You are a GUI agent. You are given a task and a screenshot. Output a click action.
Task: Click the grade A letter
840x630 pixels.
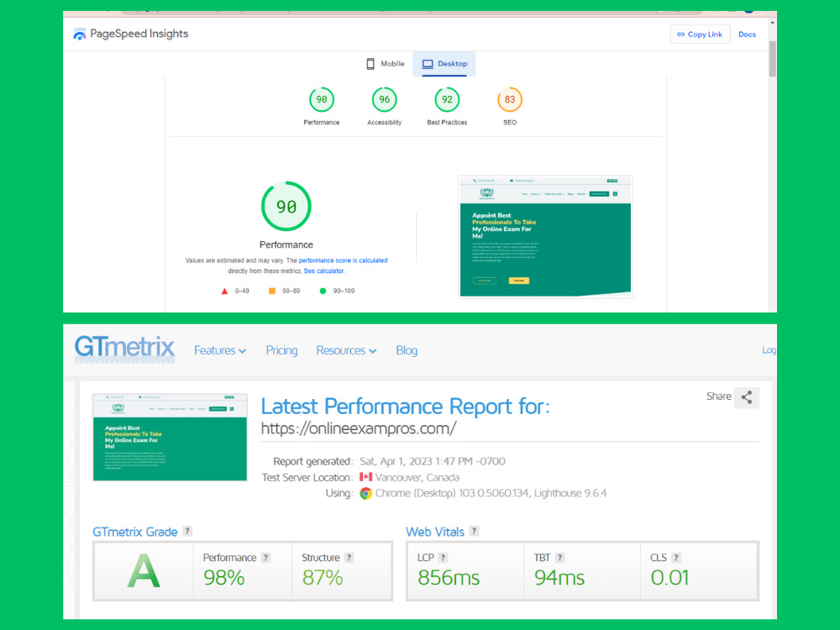click(x=144, y=571)
